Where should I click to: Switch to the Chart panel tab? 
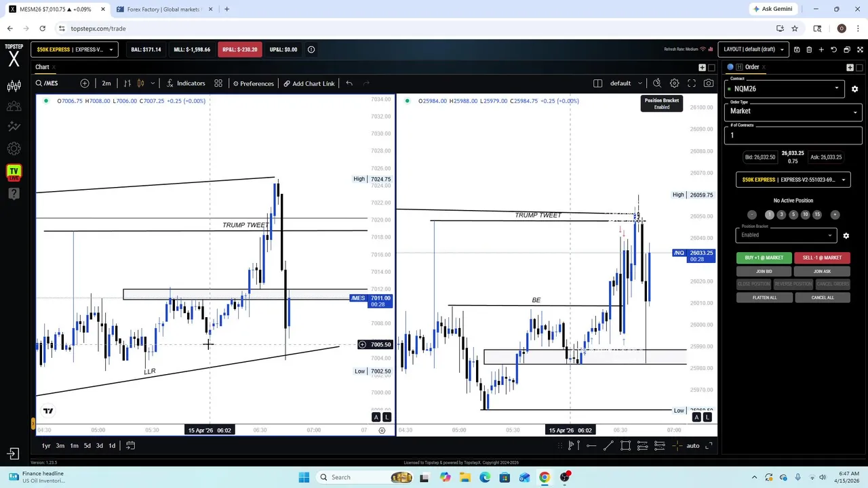42,67
